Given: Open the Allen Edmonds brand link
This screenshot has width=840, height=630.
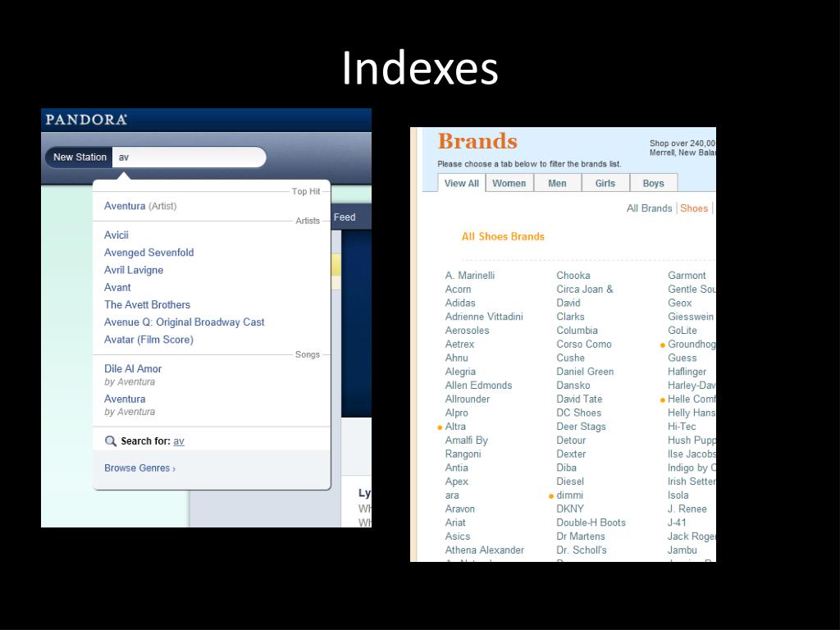Looking at the screenshot, I should tap(478, 386).
